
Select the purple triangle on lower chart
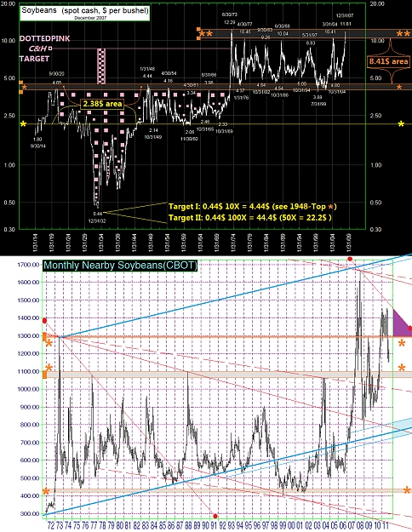[401, 323]
